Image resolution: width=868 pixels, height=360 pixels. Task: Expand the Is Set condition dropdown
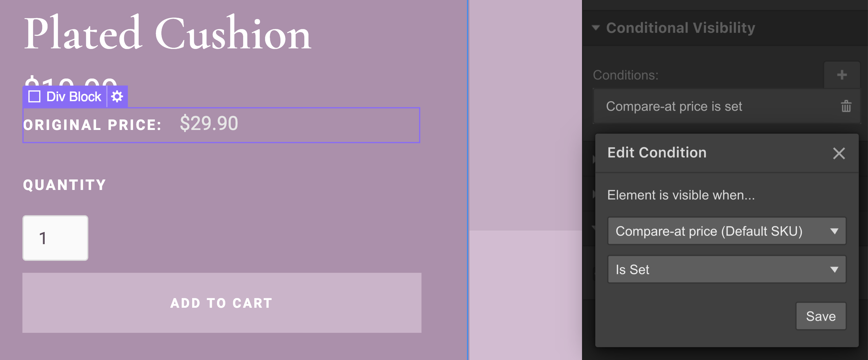(725, 270)
